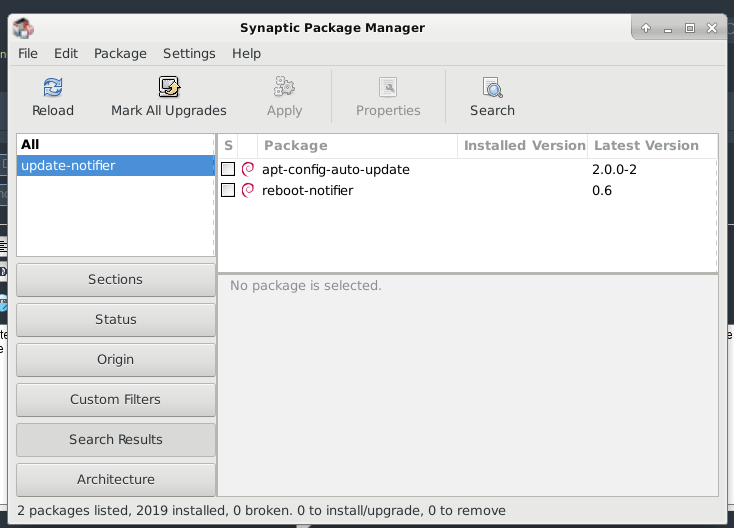Viewport: 734px width, 528px height.
Task: Sort by Latest Version column header
Action: (653, 146)
